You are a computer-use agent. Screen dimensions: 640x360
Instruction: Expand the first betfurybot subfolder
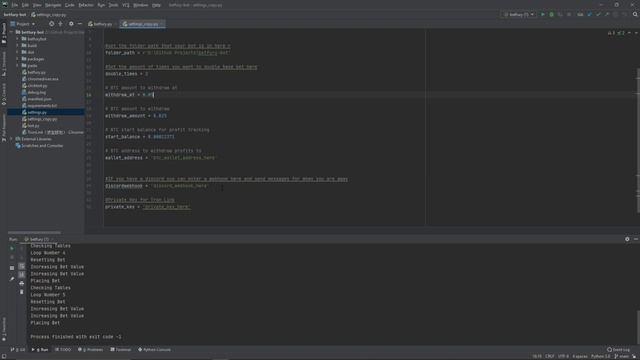pyautogui.click(x=18, y=39)
